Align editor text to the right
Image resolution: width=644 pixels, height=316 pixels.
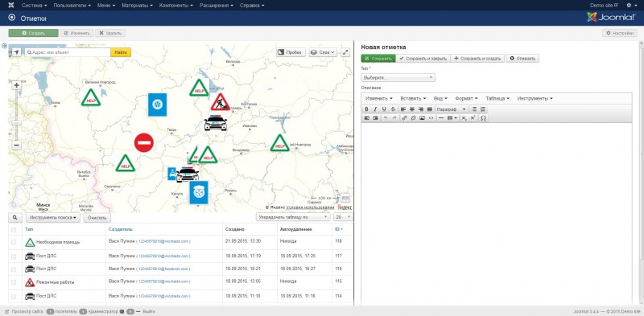click(x=420, y=109)
